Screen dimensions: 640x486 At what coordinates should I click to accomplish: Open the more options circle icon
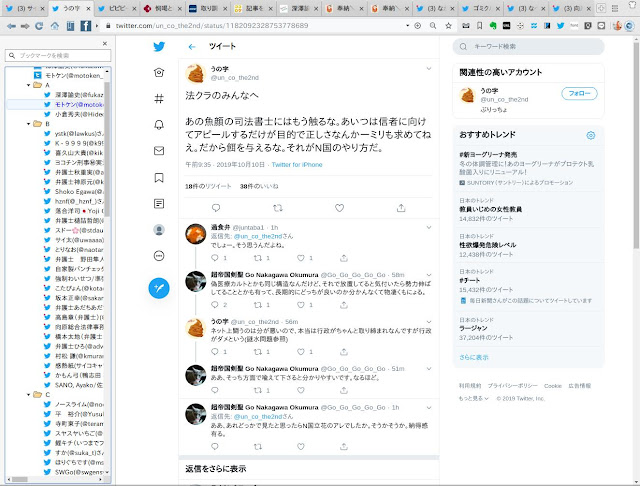pos(159,256)
